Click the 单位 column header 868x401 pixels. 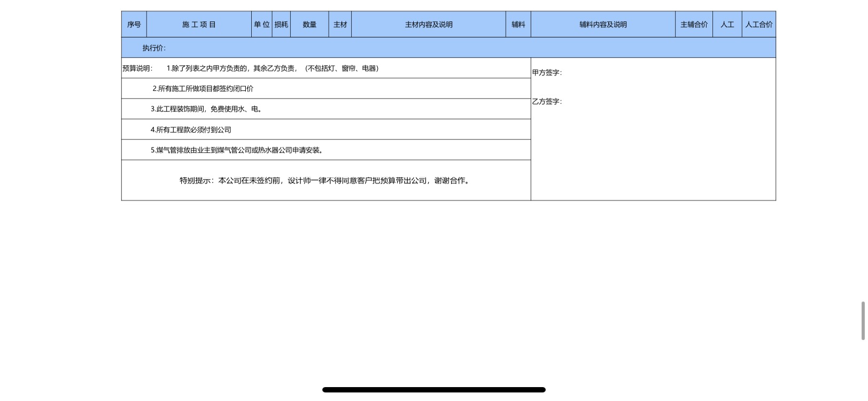point(261,25)
